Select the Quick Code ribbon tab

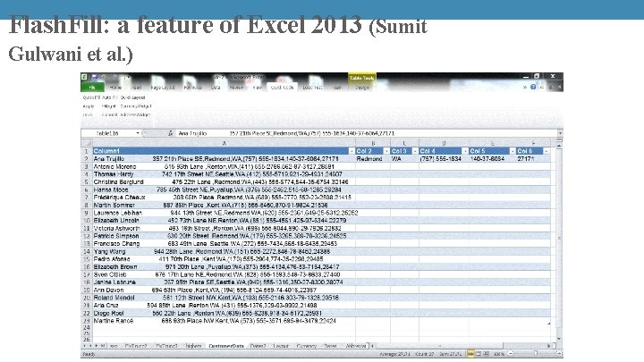[x=282, y=88]
